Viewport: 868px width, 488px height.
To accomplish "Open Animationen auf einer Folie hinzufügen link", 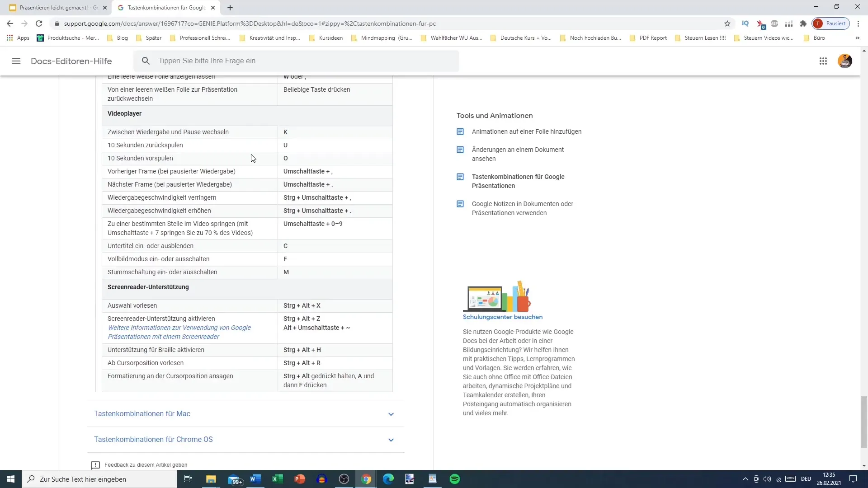I will coord(527,131).
